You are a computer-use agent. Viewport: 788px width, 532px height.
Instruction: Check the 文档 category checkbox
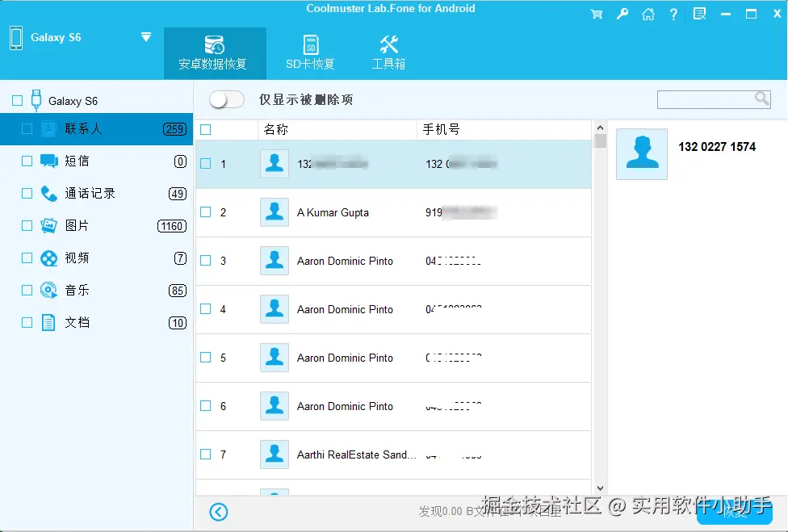click(27, 323)
